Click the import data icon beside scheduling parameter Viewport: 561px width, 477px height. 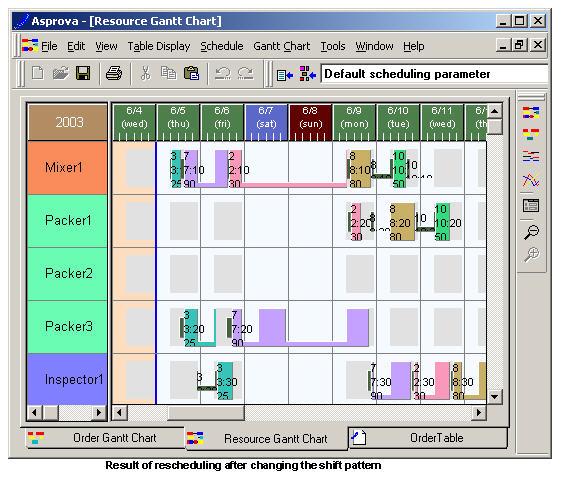click(x=285, y=75)
